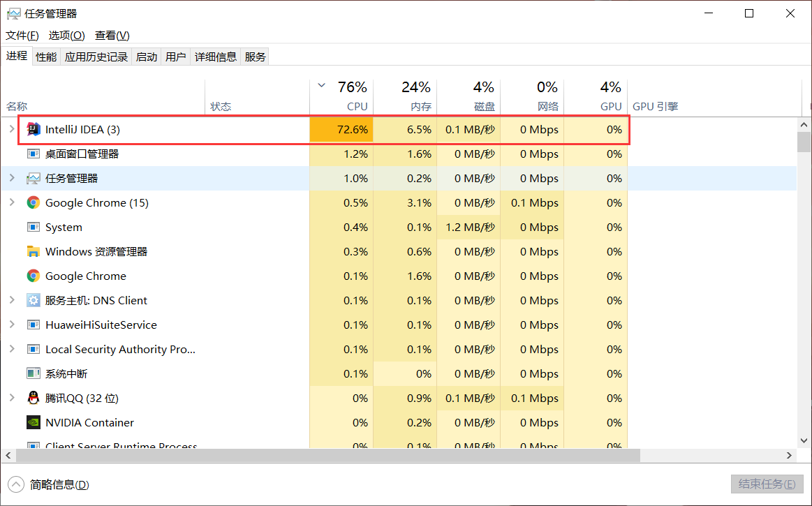The width and height of the screenshot is (812, 506).
Task: Select the 1.2 MB/秒 disk cell for System
Action: 468,227
